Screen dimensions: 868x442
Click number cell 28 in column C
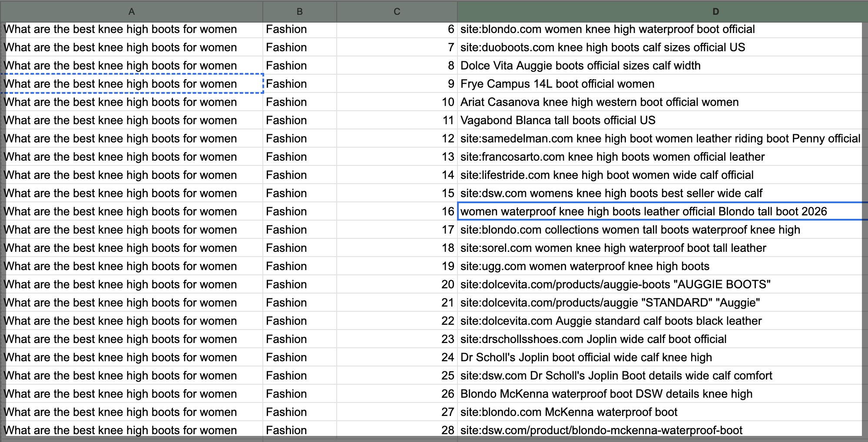pyautogui.click(x=397, y=429)
